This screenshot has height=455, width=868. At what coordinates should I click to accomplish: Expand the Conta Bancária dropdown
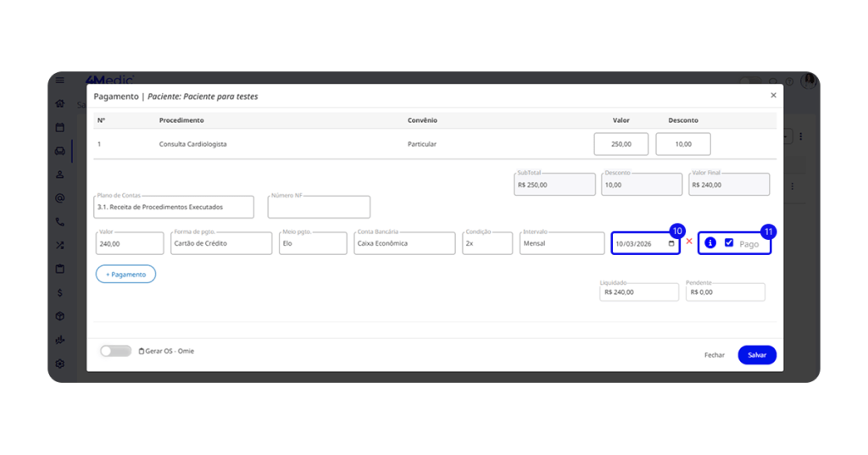click(404, 243)
